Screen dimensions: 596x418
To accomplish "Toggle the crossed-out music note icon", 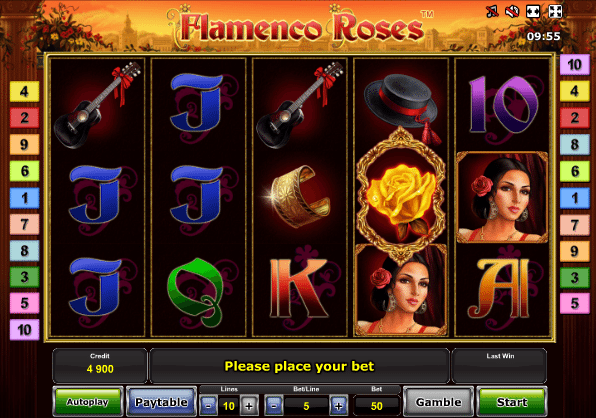I will [x=492, y=12].
